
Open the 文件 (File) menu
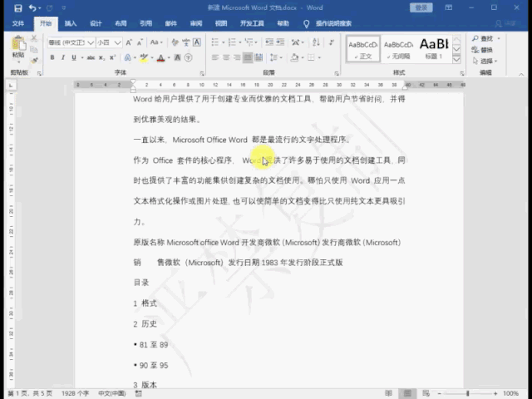point(17,23)
